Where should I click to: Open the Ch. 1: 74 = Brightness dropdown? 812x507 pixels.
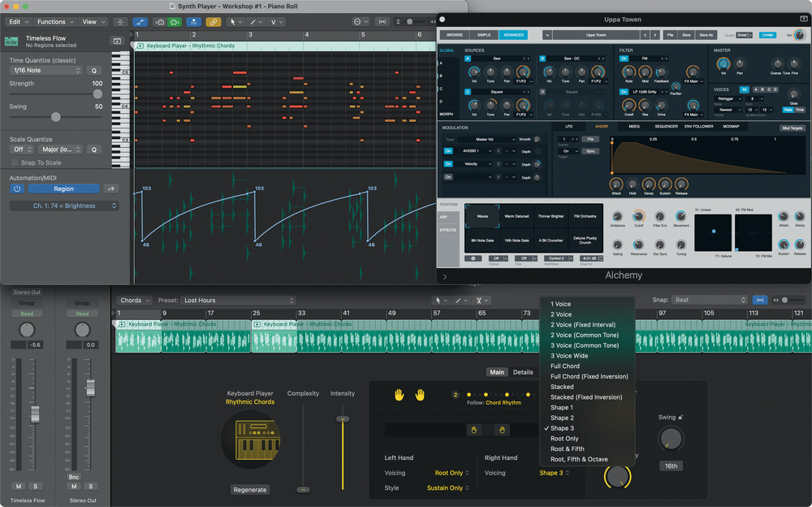[64, 206]
